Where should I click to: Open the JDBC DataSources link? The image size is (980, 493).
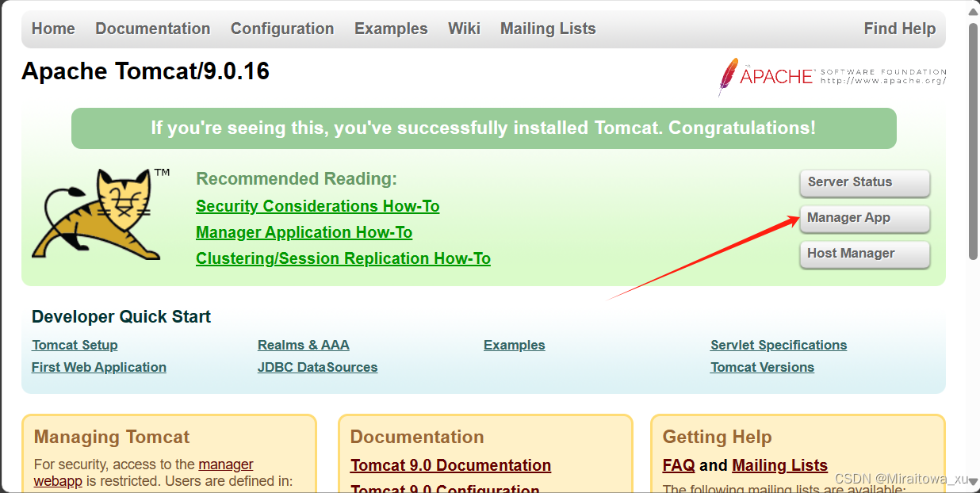tap(317, 367)
